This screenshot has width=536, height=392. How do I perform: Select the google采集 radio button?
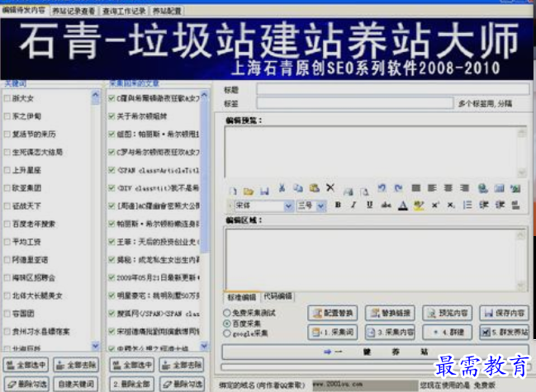point(226,333)
